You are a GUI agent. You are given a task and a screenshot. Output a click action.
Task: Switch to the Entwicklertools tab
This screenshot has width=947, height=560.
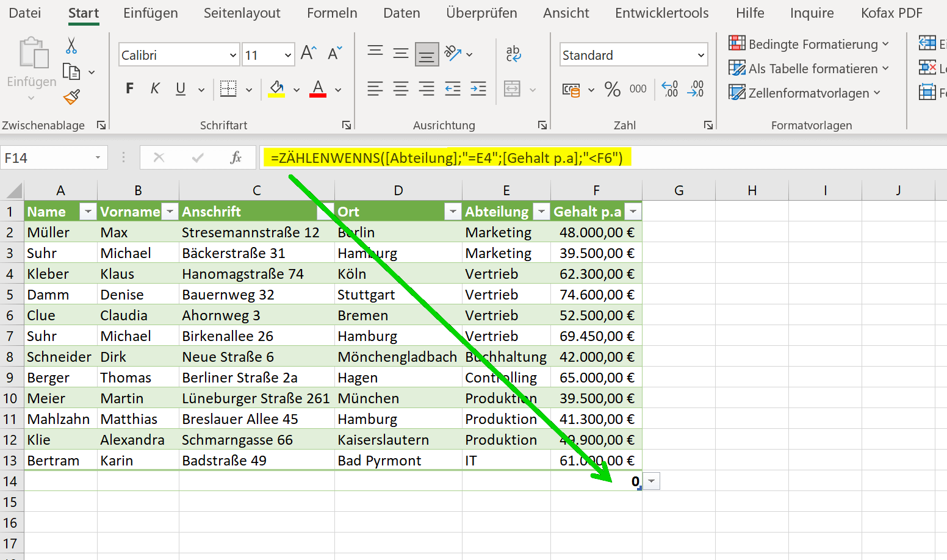[x=662, y=13]
